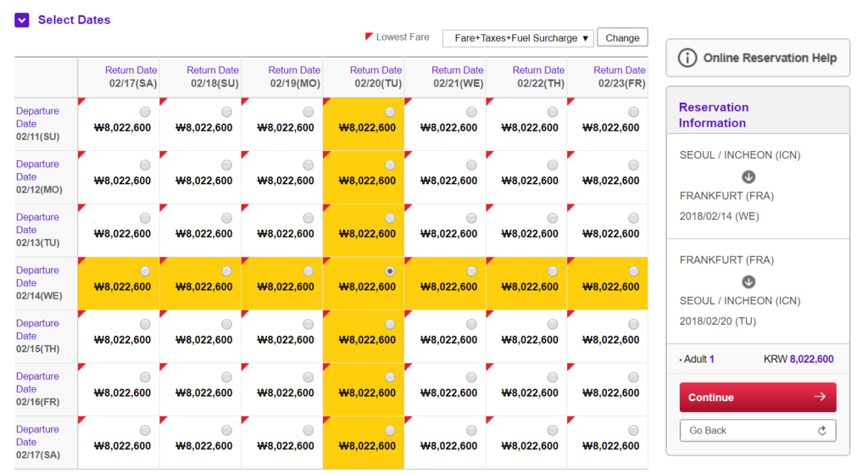
Task: Click the Select Dates heading
Action: [x=75, y=20]
